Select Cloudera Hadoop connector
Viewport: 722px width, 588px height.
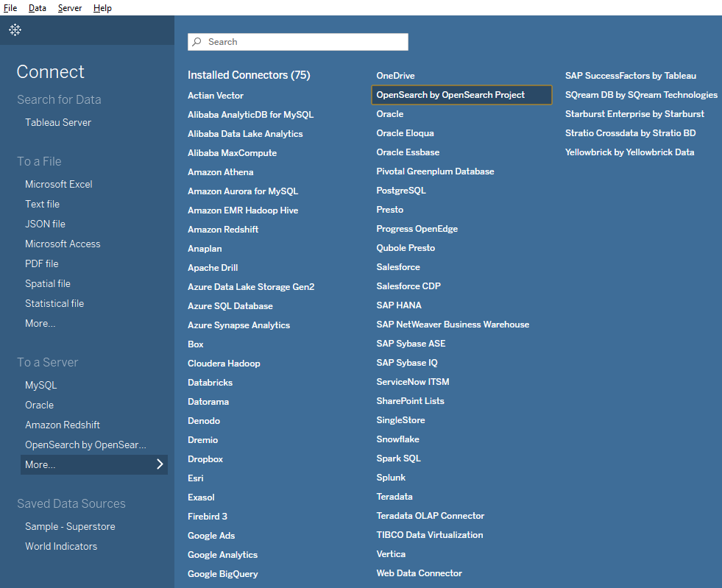224,364
